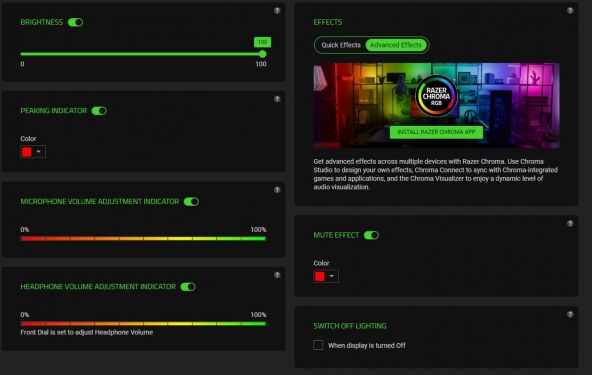Disable the Peaking Indicator toggle

99,111
